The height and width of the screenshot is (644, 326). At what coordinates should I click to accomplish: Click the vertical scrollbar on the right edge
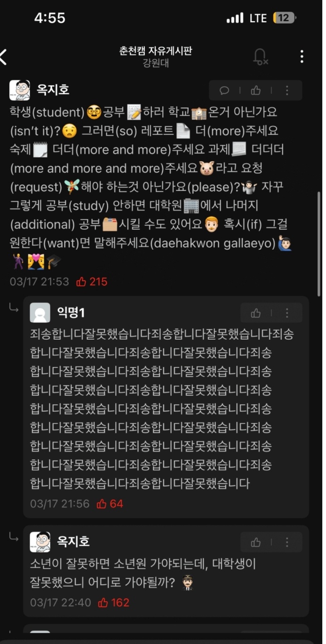(320, 243)
